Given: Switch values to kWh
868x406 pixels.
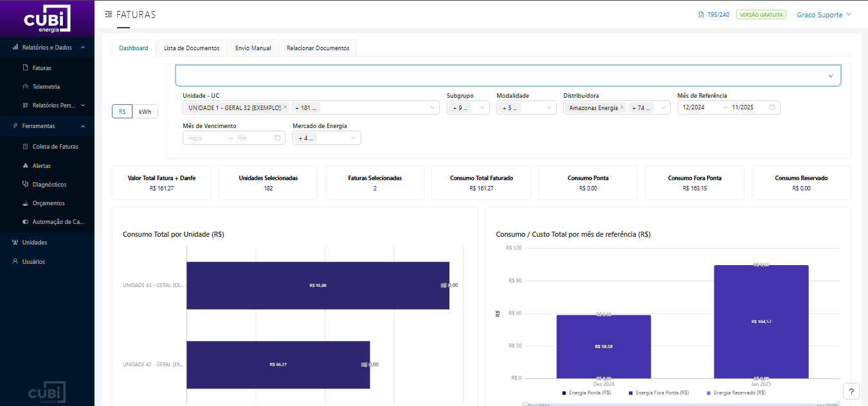Looking at the screenshot, I should pyautogui.click(x=145, y=111).
